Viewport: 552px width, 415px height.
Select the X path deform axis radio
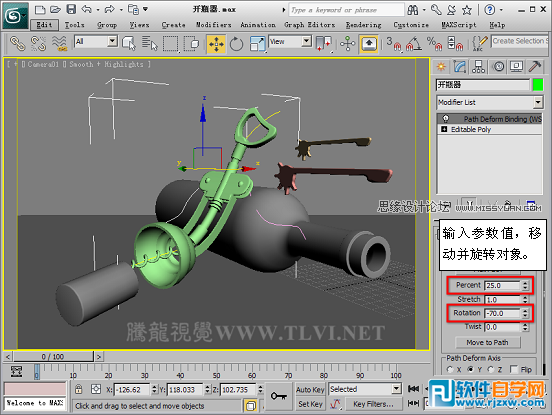pos(450,370)
